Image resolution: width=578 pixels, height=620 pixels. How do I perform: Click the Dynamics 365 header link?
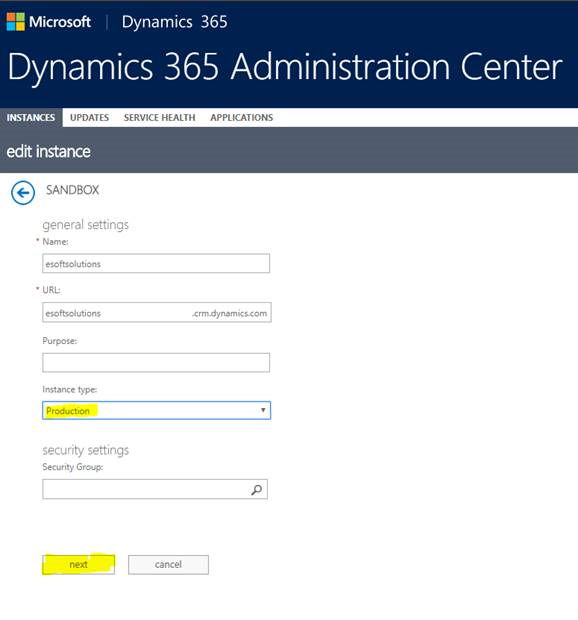pos(174,22)
